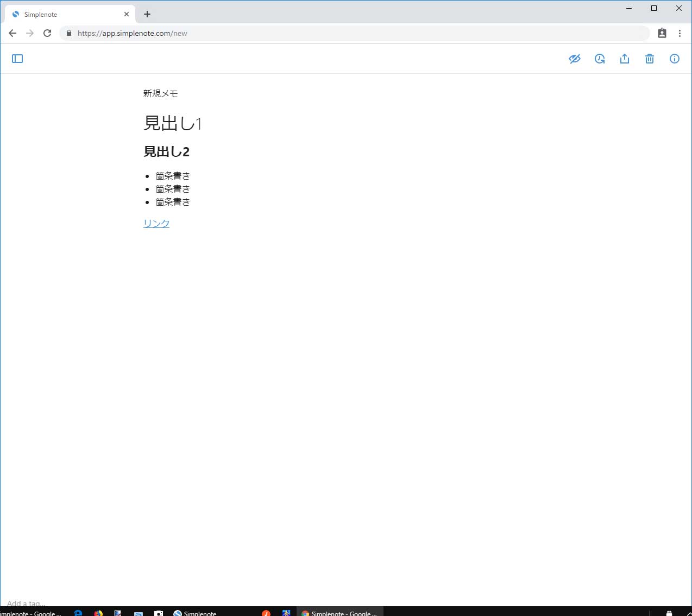Viewport: 692px width, 616px height.
Task: Click the forward navigation arrow
Action: 30,33
